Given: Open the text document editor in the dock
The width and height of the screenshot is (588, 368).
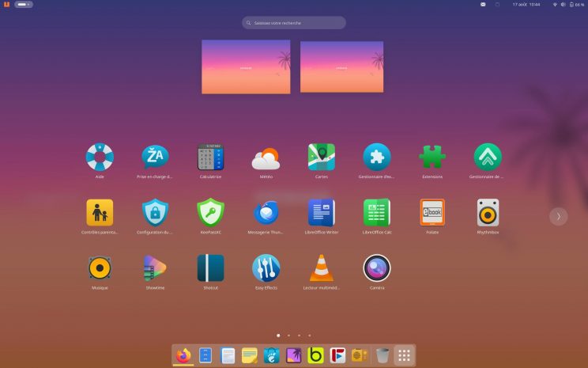Looking at the screenshot, I should pyautogui.click(x=228, y=355).
